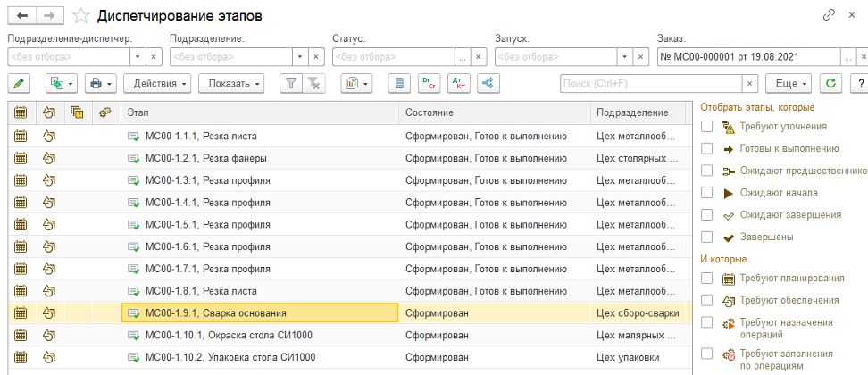The image size is (868, 375).
Task: Click the Статус filter input field
Action: (x=394, y=57)
